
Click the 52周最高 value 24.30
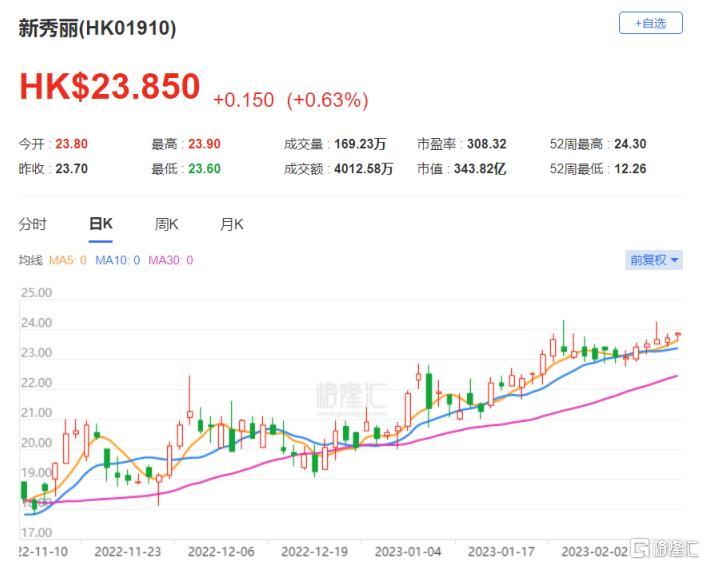[630, 144]
